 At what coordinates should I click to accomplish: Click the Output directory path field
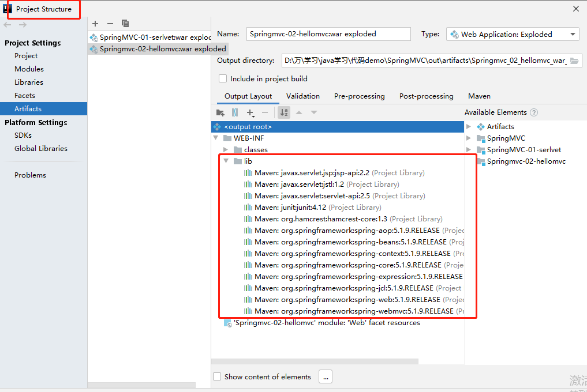tap(425, 61)
